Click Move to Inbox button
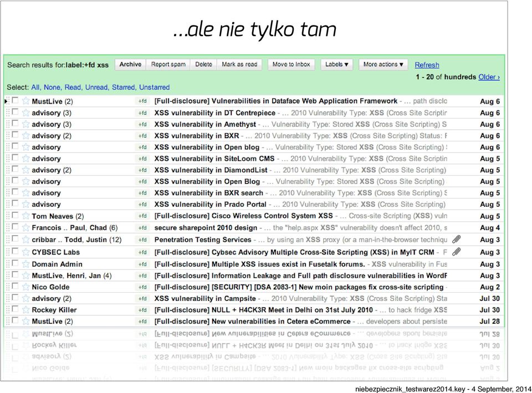Viewport: 532px width, 393px height. pos(291,64)
